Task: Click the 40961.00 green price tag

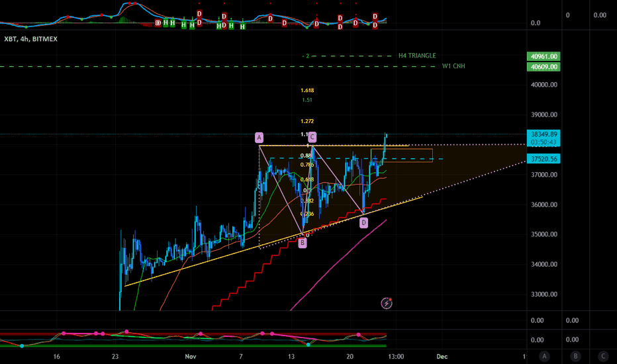Action: click(544, 56)
